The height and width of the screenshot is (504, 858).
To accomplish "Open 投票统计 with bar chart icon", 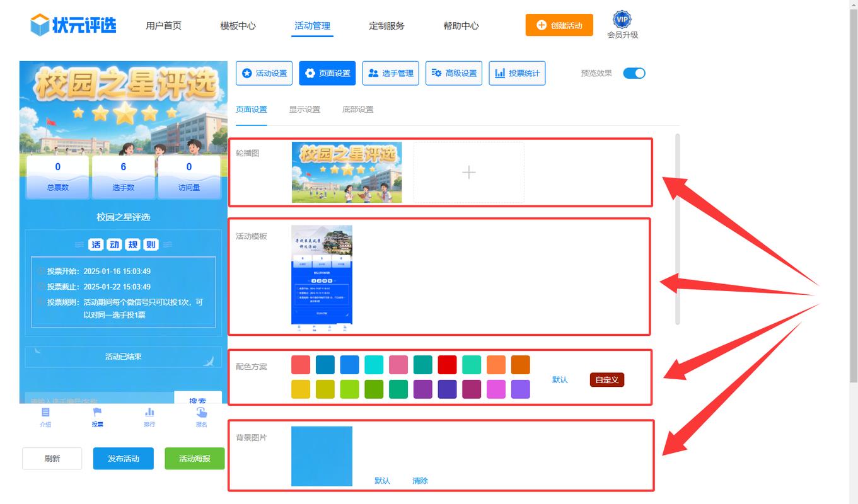I will pos(517,73).
